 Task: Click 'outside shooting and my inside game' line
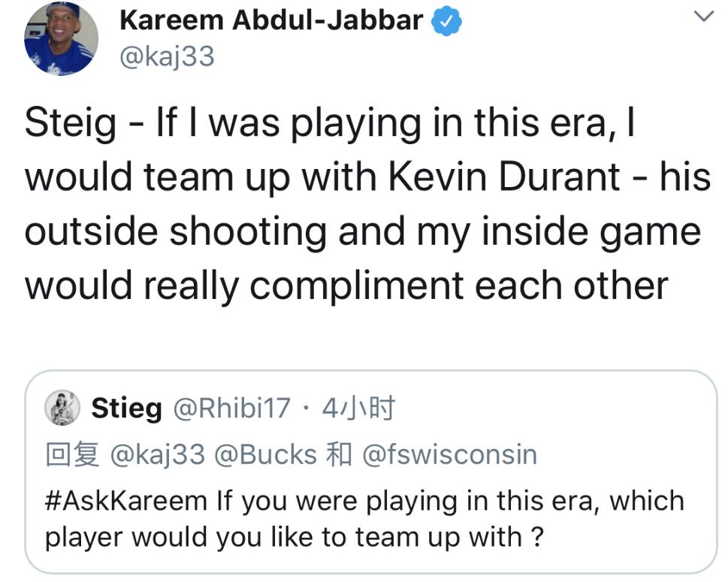click(363, 231)
